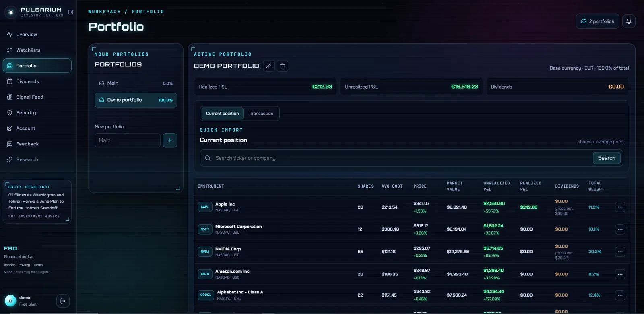Click the Instrument column header
The height and width of the screenshot is (314, 644).
pyautogui.click(x=211, y=186)
